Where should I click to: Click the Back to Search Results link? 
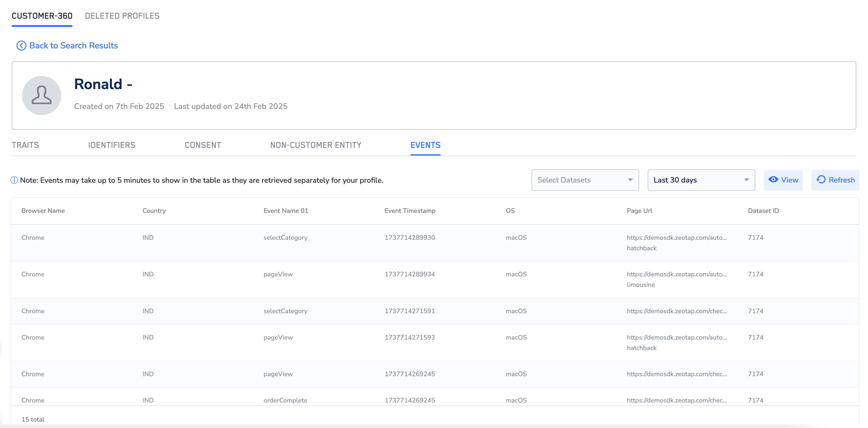click(73, 46)
